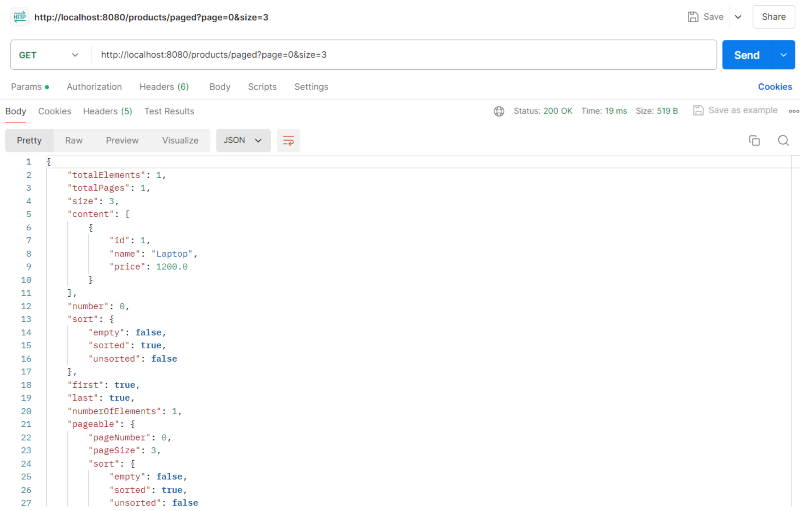
Task: Click the Save as example icon
Action: coord(698,111)
